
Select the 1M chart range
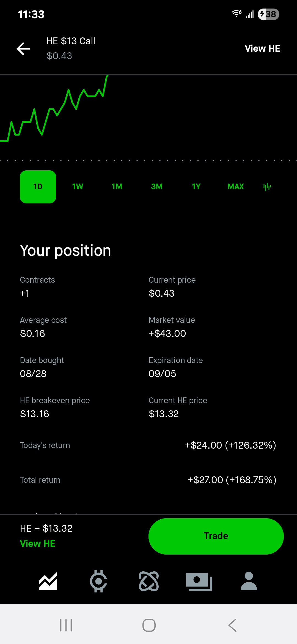[117, 187]
